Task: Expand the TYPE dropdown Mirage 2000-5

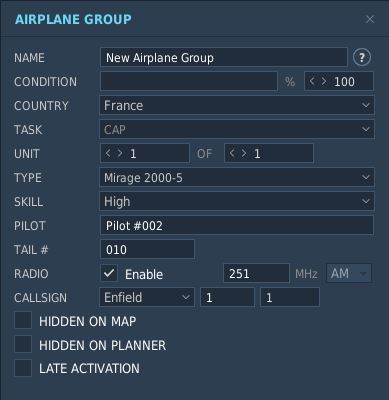Action: click(x=237, y=177)
